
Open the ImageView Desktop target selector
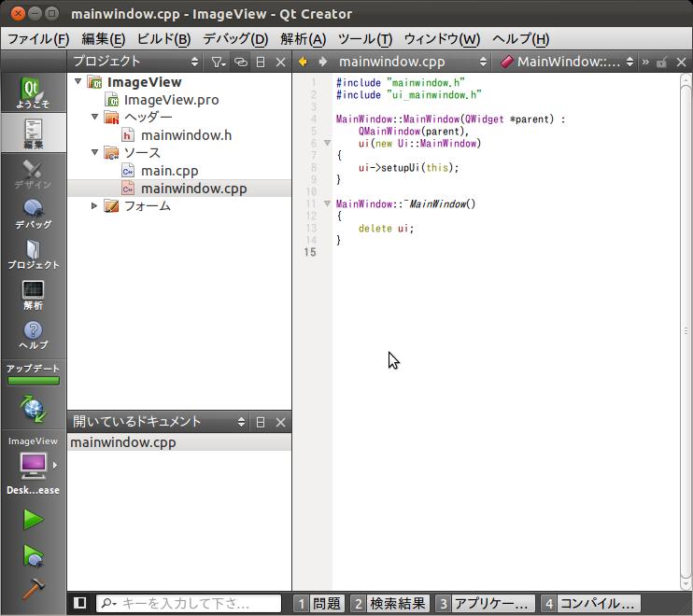tap(33, 466)
